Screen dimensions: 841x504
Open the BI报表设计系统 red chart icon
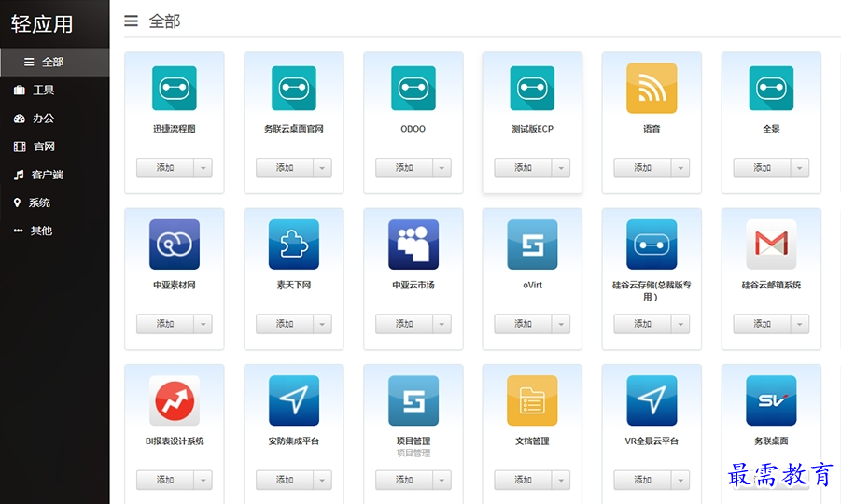175,400
